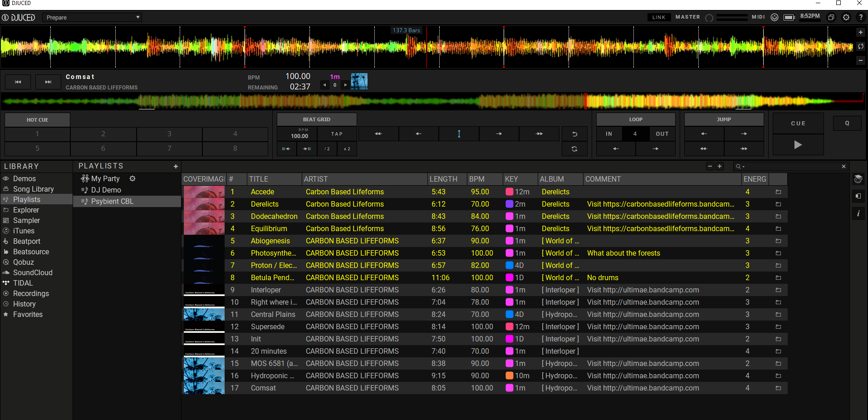Increase the key shift with right arrow

345,85
